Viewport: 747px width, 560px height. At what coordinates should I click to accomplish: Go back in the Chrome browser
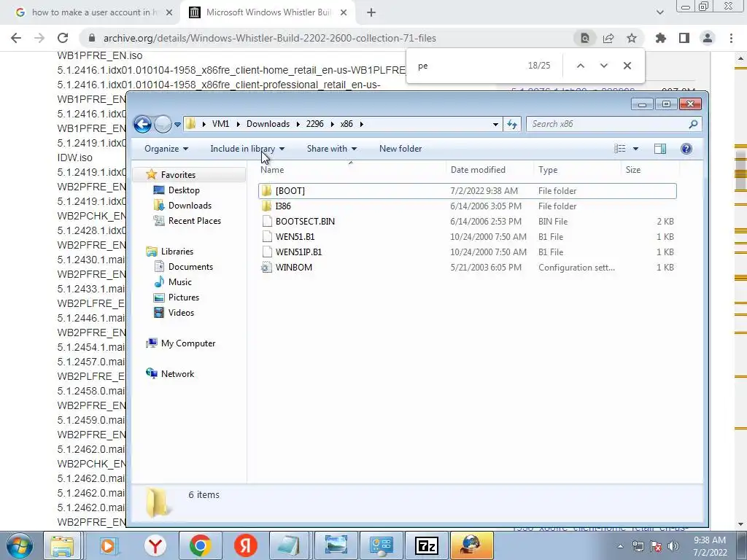pos(16,38)
